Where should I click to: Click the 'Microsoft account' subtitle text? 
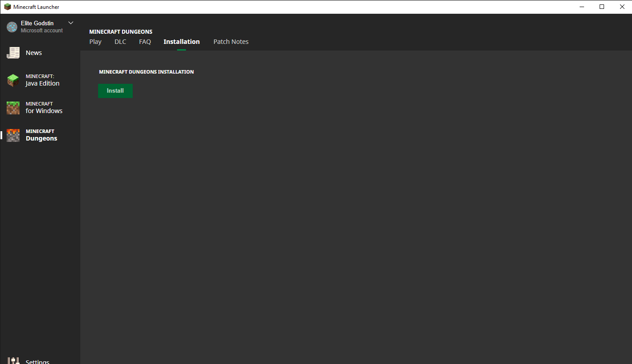[x=42, y=31]
